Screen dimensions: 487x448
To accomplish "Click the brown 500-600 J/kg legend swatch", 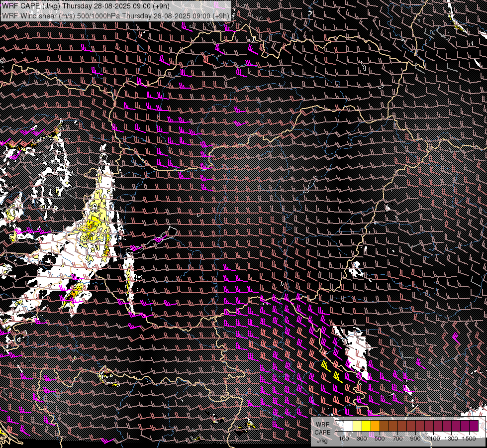I will [x=384, y=426].
